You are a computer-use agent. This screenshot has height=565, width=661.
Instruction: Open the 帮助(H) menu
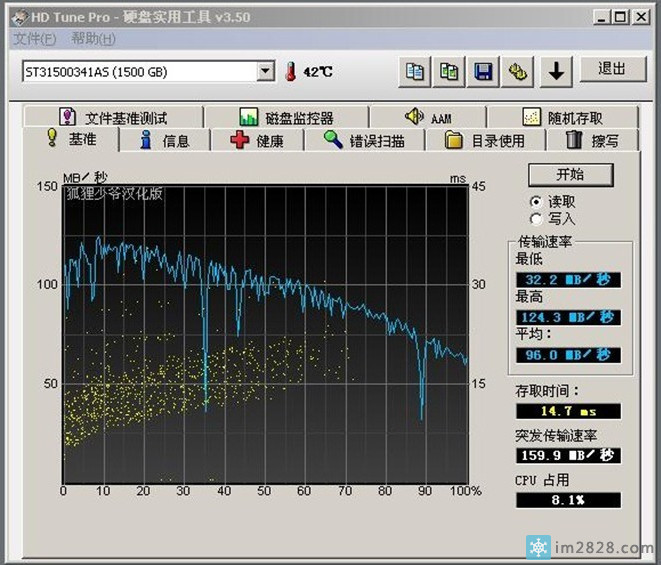point(93,39)
